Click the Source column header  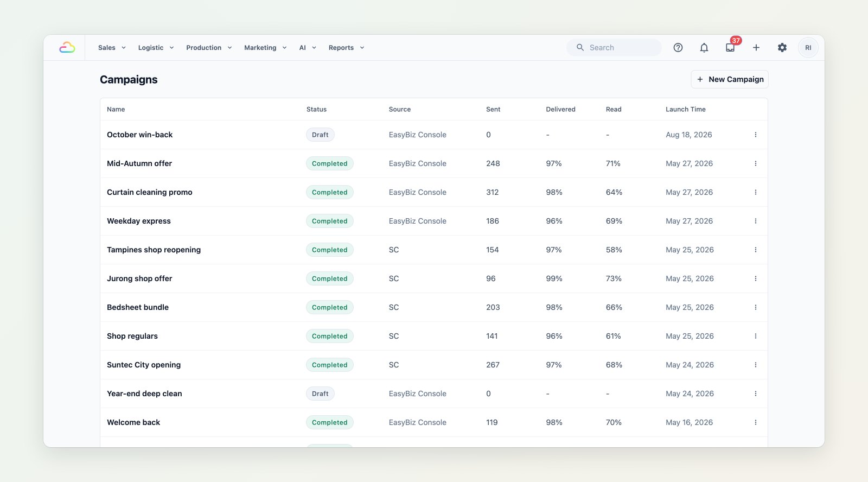[x=400, y=109]
